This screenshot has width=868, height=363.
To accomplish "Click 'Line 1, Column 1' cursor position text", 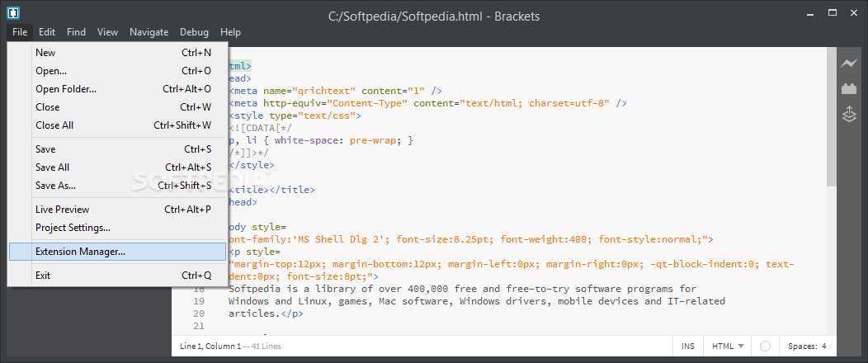I will [210, 346].
